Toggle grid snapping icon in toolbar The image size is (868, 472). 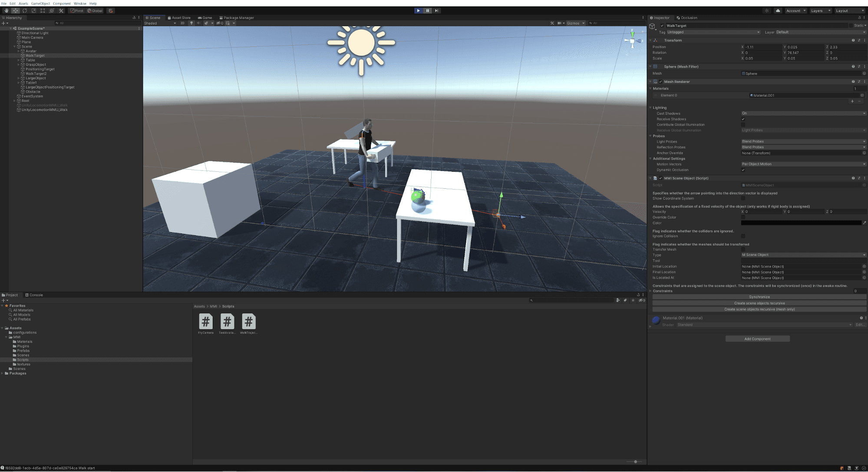pos(110,10)
